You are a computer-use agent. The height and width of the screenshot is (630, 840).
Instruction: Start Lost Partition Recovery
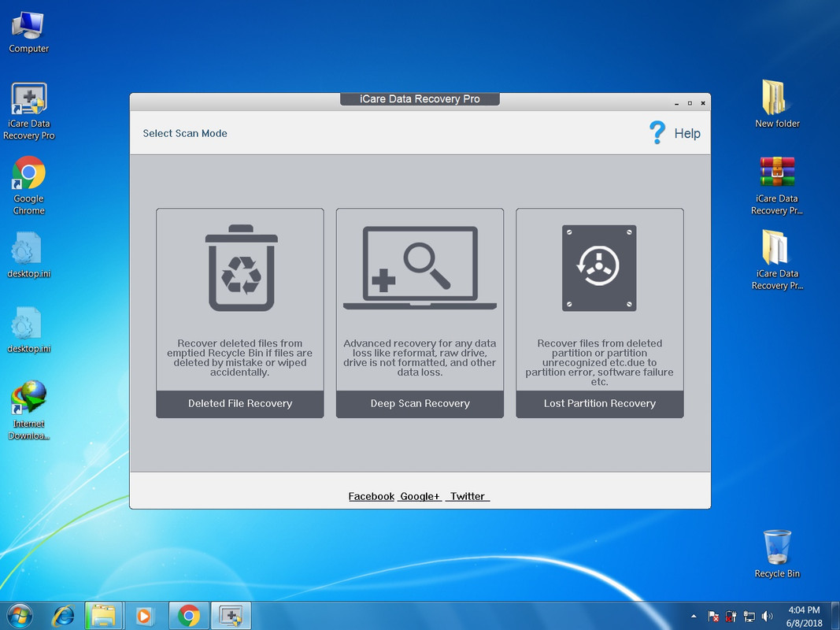click(599, 403)
